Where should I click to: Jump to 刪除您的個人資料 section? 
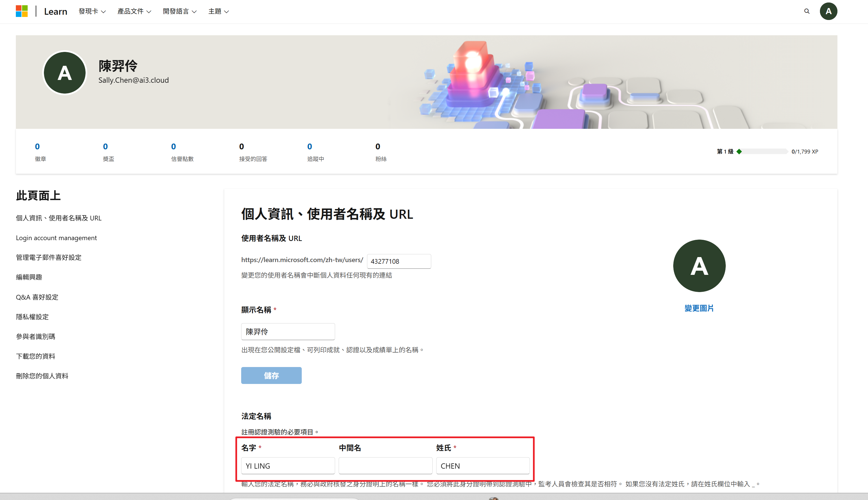pyautogui.click(x=42, y=376)
